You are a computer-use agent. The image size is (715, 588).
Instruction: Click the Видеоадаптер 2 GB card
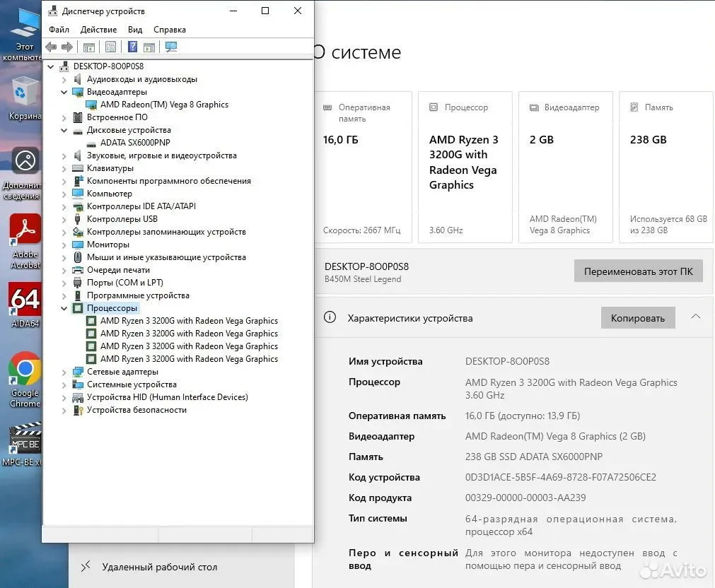(566, 167)
